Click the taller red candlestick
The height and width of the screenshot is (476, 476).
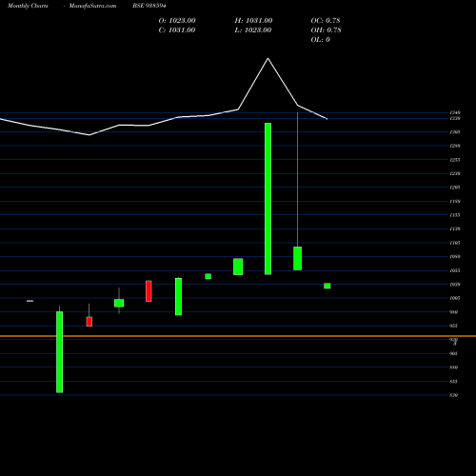pyautogui.click(x=149, y=291)
